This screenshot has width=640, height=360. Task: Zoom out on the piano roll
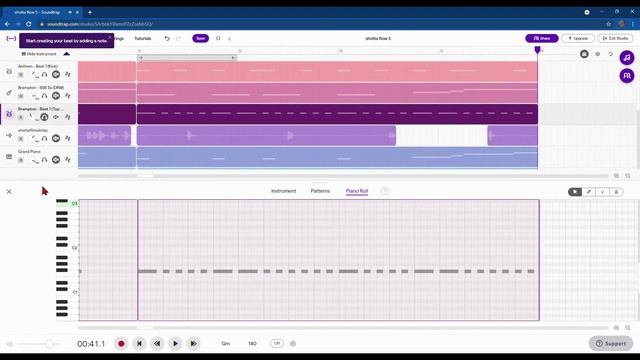coord(628,328)
